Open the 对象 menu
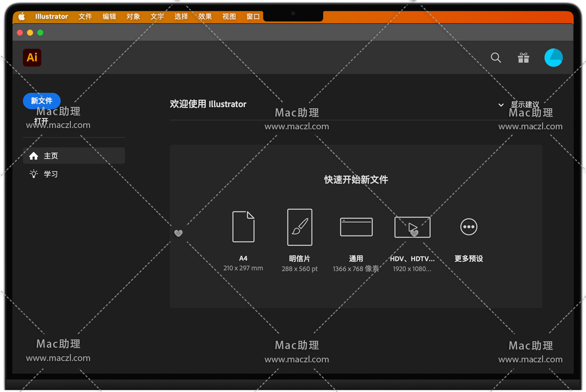The height and width of the screenshot is (392, 586). tap(133, 16)
